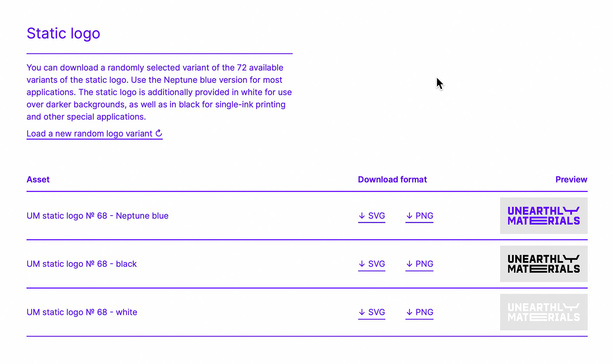The width and height of the screenshot is (613, 364).
Task: Click the Neptune blue PNG download arrow icon
Action: click(x=409, y=216)
